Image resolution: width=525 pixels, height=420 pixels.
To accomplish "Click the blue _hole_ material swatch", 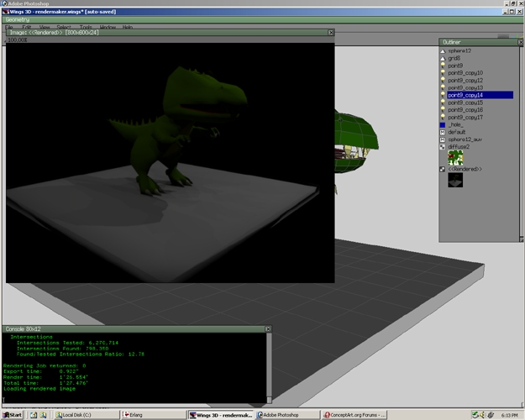I will [443, 124].
